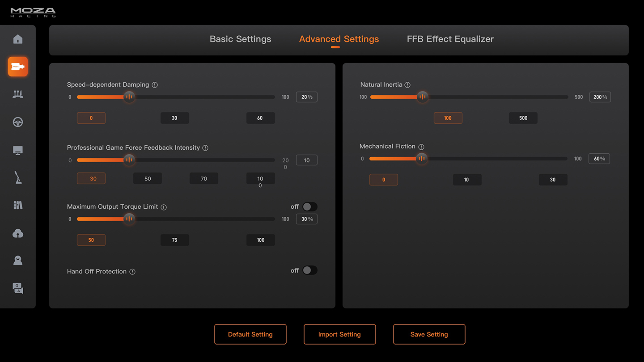The height and width of the screenshot is (362, 644).
Task: Switch to FFB Effect Equalizer tab
Action: click(450, 39)
